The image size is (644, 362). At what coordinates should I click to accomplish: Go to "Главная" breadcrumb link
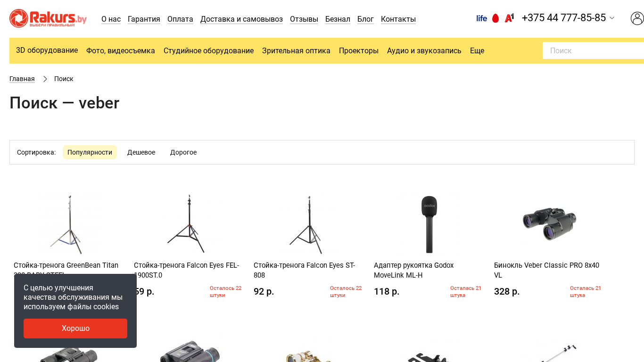tap(22, 79)
